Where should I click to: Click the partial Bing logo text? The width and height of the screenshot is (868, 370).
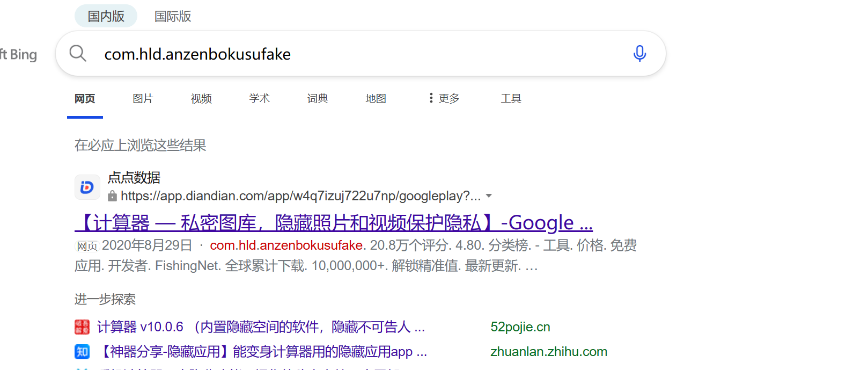tap(18, 54)
